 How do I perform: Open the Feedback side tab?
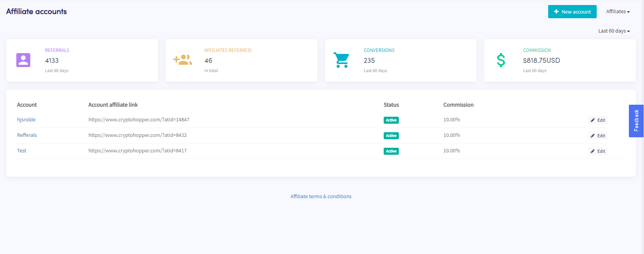[x=636, y=121]
